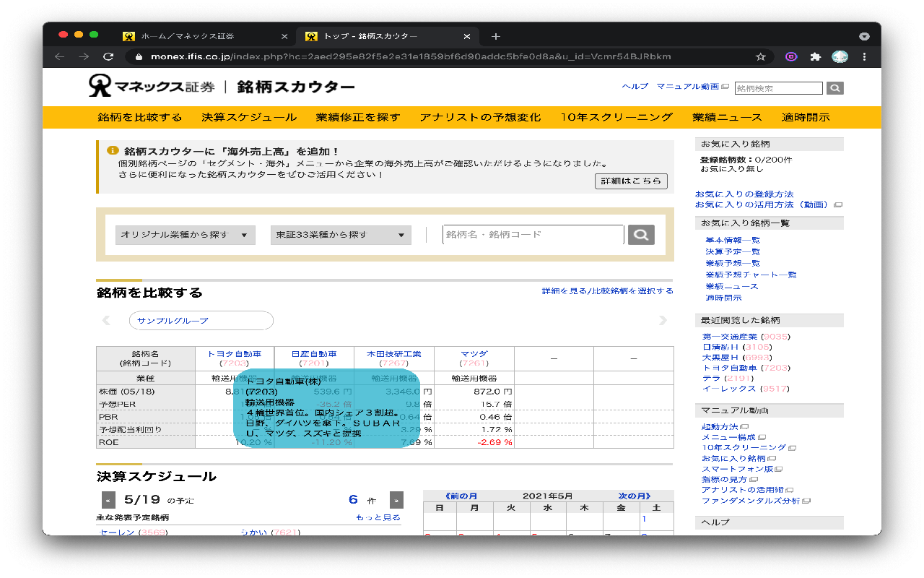Open お気に入りの活用方法（動画） link
The height and width of the screenshot is (578, 924).
[764, 204]
